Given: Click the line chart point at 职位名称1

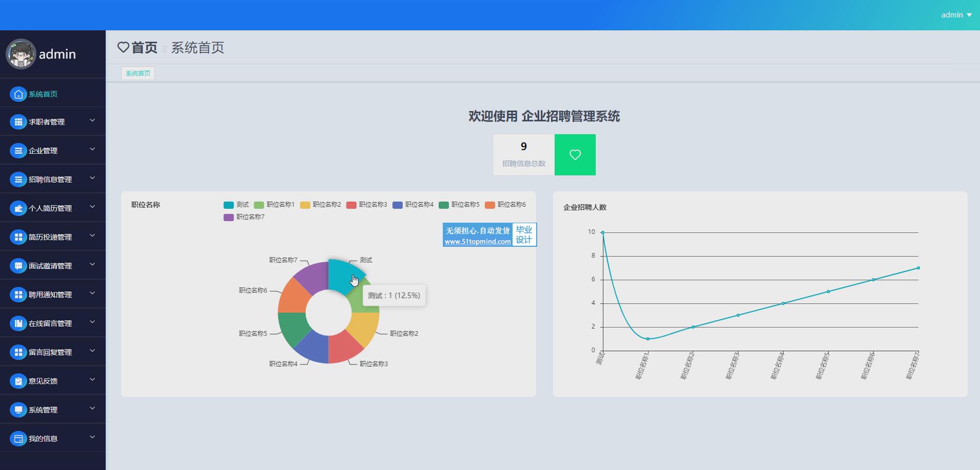Looking at the screenshot, I should pyautogui.click(x=648, y=339).
